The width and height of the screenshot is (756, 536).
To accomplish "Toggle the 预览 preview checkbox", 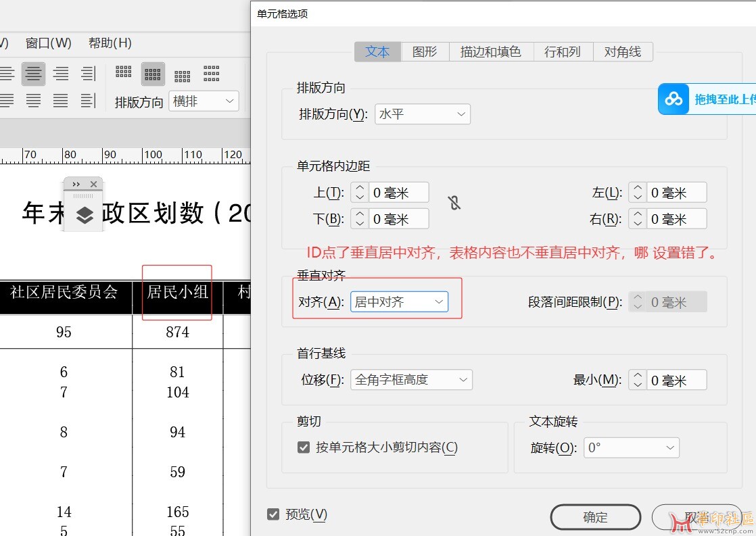I will [x=273, y=514].
